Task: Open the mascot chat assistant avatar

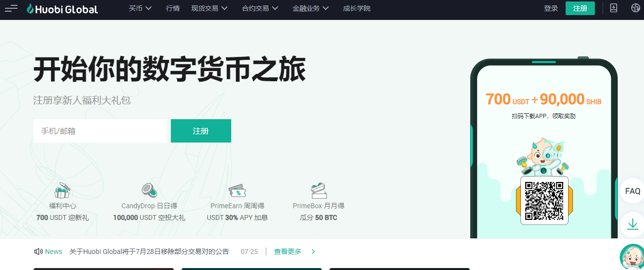Action: click(x=632, y=257)
